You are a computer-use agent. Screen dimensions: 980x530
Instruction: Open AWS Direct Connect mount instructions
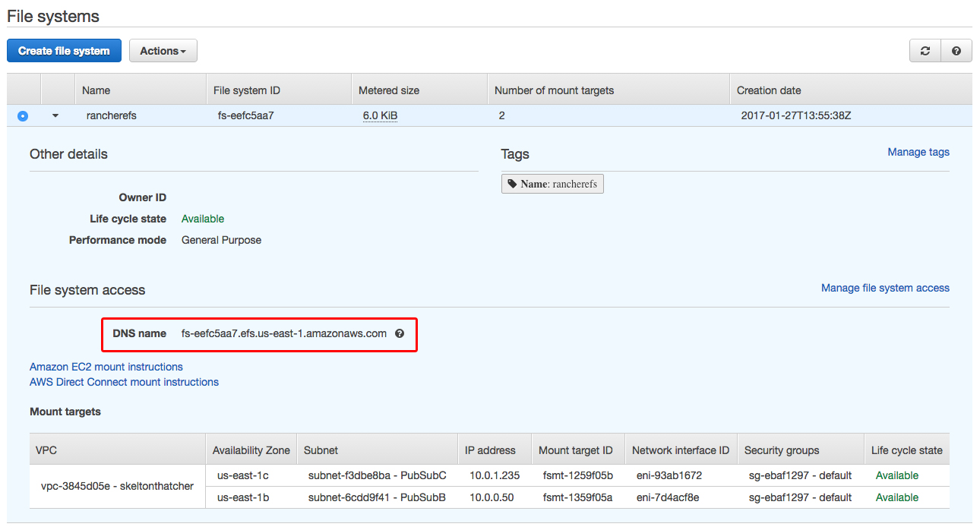(124, 382)
